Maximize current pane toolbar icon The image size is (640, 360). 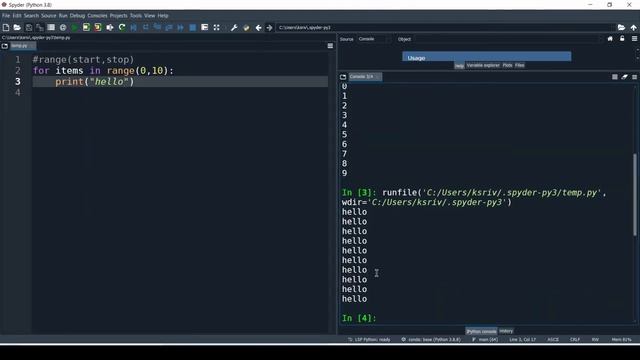pyautogui.click(x=204, y=27)
